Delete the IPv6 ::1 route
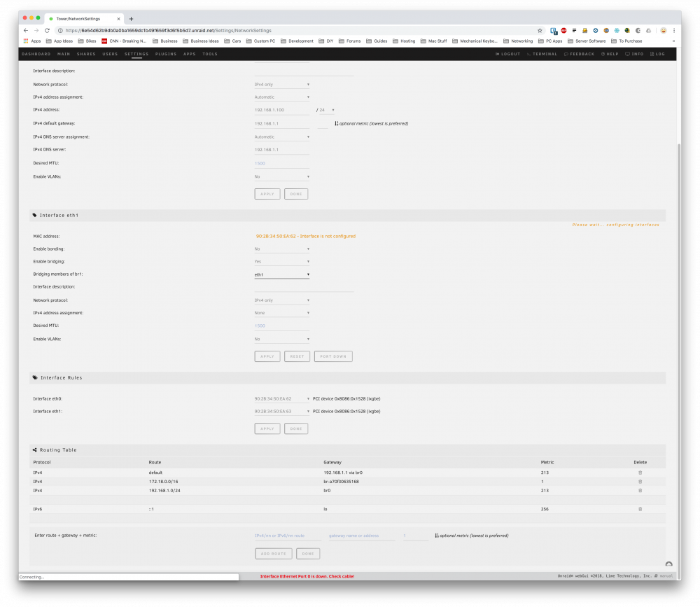The width and height of the screenshot is (700, 607). tap(640, 509)
